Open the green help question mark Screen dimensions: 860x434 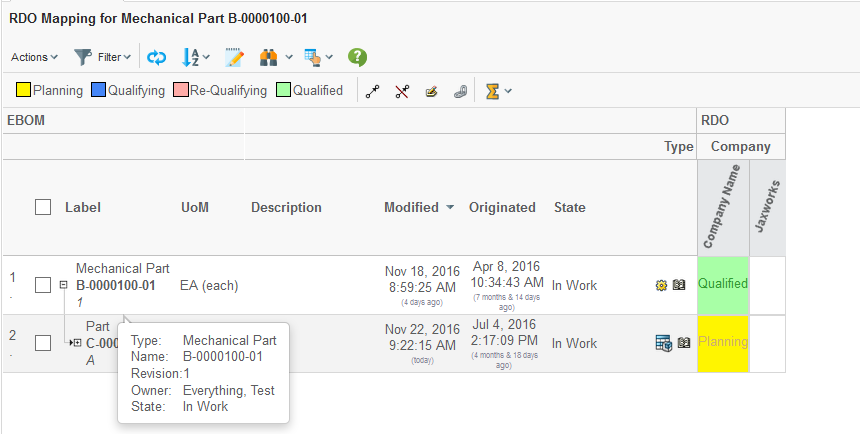coord(357,57)
